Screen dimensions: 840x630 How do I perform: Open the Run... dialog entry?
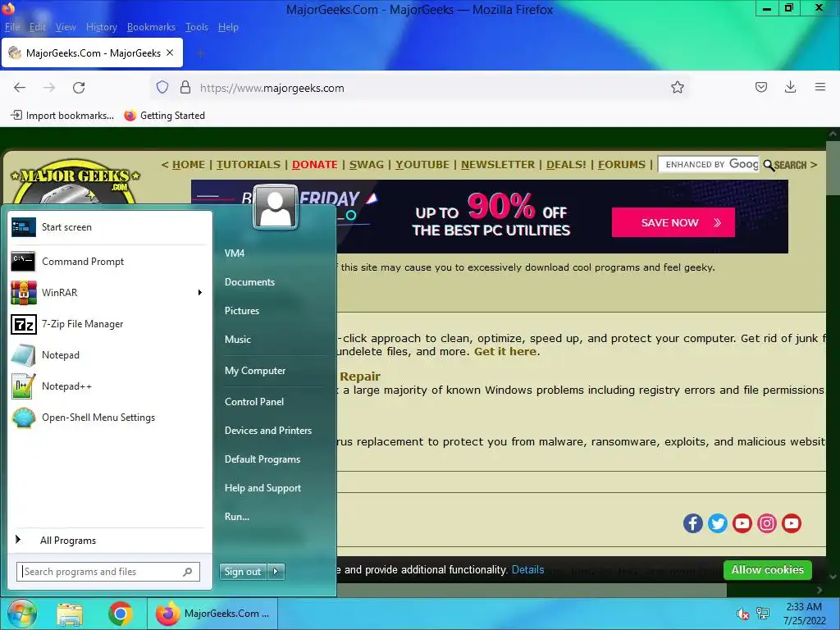click(237, 517)
